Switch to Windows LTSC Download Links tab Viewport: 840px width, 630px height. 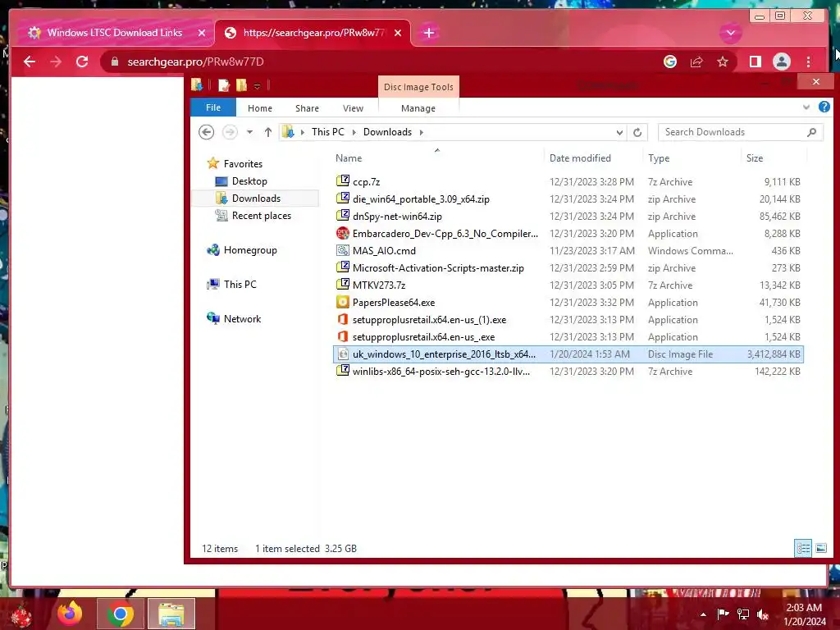[114, 33]
